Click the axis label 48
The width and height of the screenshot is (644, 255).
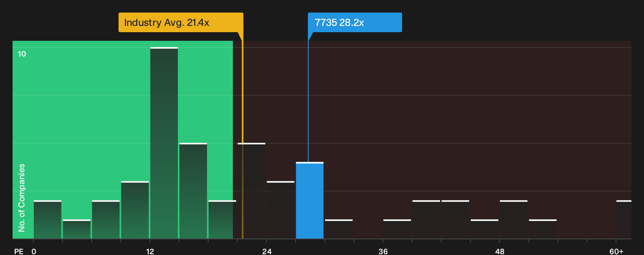click(x=499, y=251)
